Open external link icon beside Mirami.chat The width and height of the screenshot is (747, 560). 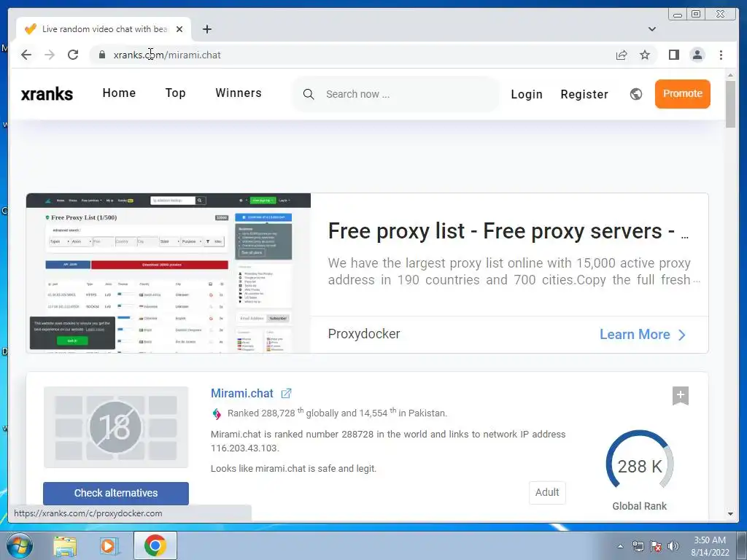(x=286, y=393)
